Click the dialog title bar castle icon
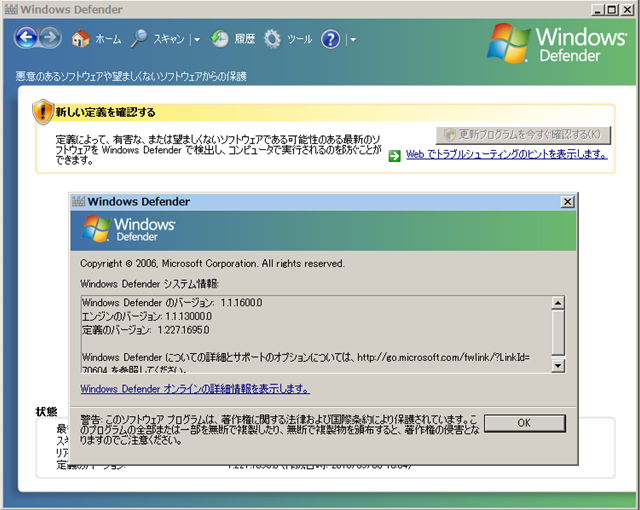 (78, 201)
